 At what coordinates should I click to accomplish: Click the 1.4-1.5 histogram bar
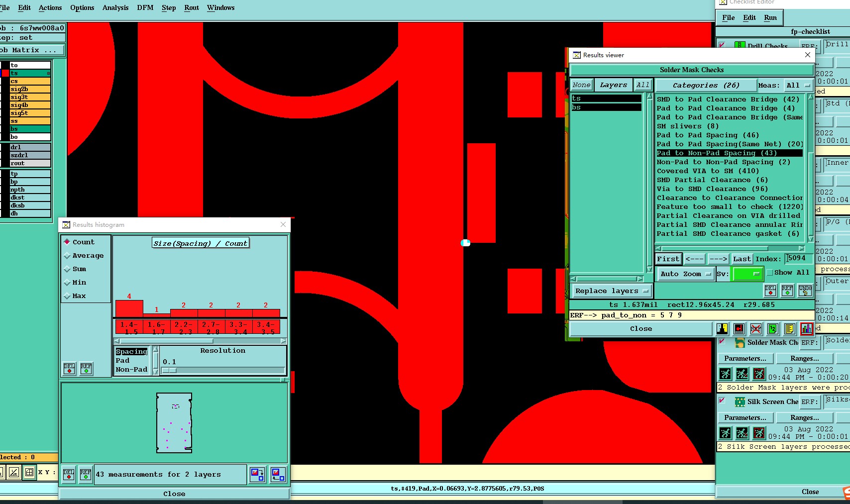(129, 308)
